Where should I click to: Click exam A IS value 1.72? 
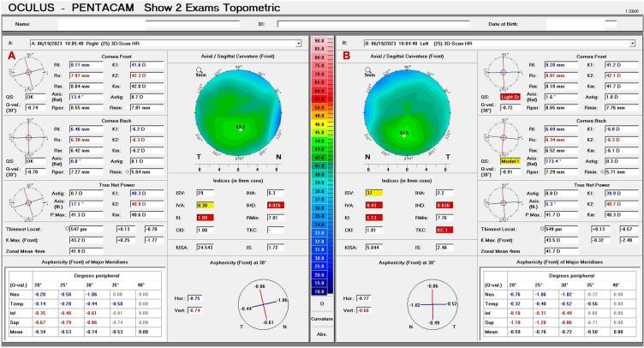(276, 248)
